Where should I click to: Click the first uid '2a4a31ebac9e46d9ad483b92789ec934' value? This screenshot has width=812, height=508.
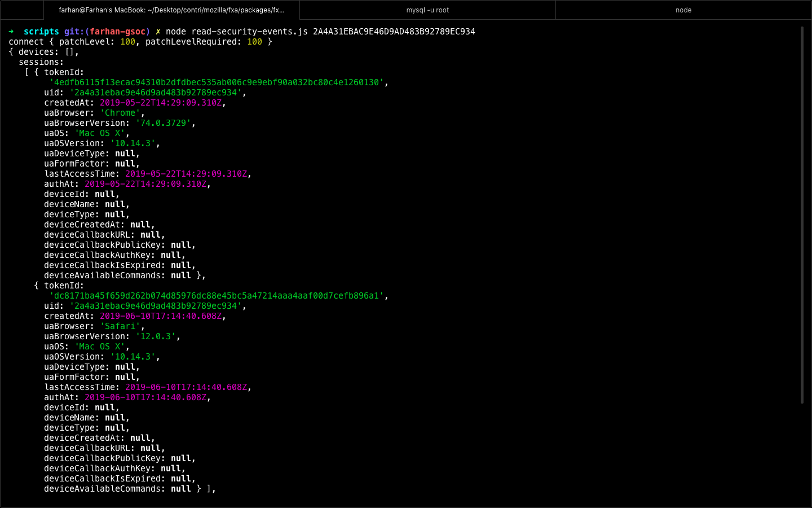point(156,93)
